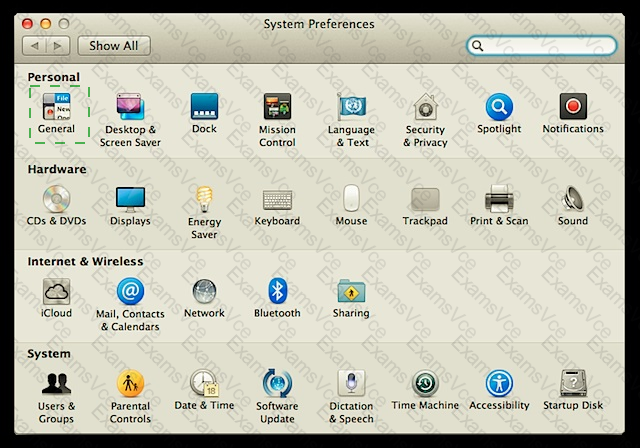Open Time Machine preferences
This screenshot has width=640, height=448.
coord(425,384)
